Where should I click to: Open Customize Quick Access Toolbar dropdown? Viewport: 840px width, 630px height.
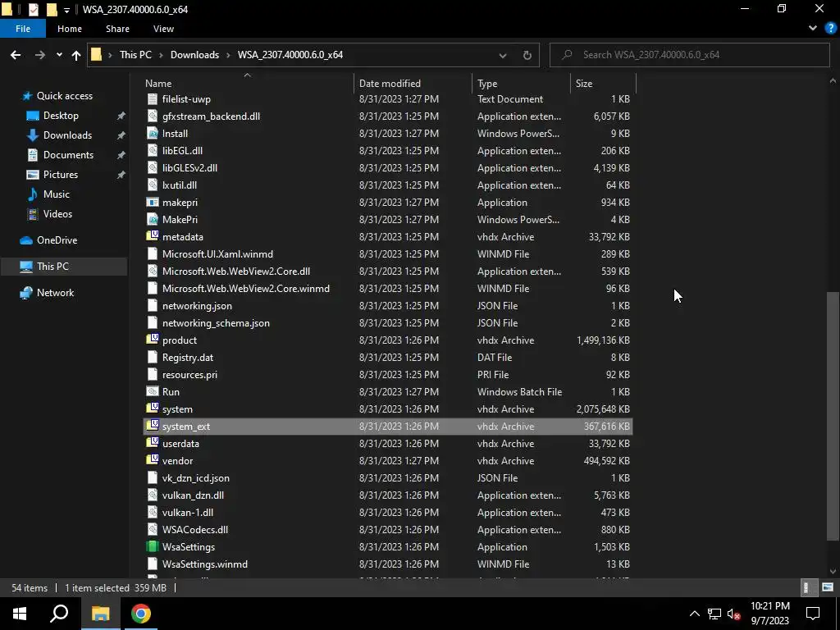click(66, 10)
